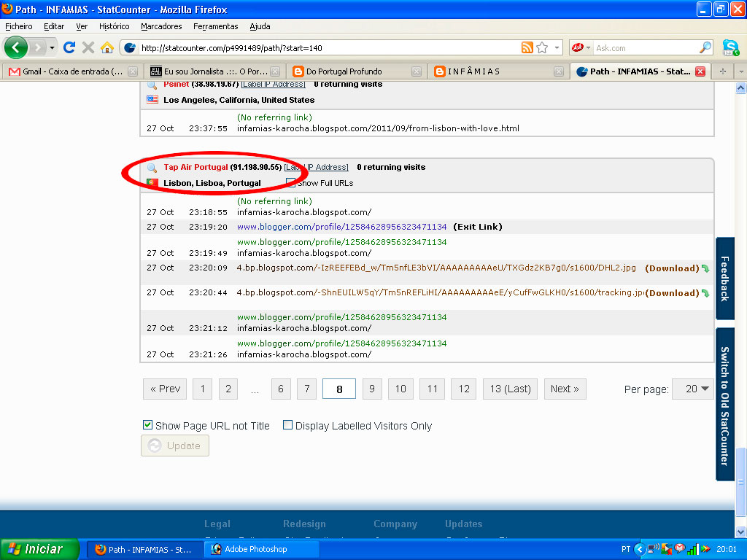The height and width of the screenshot is (560, 747).
Task: Click the Ask.com search field
Action: click(646, 48)
